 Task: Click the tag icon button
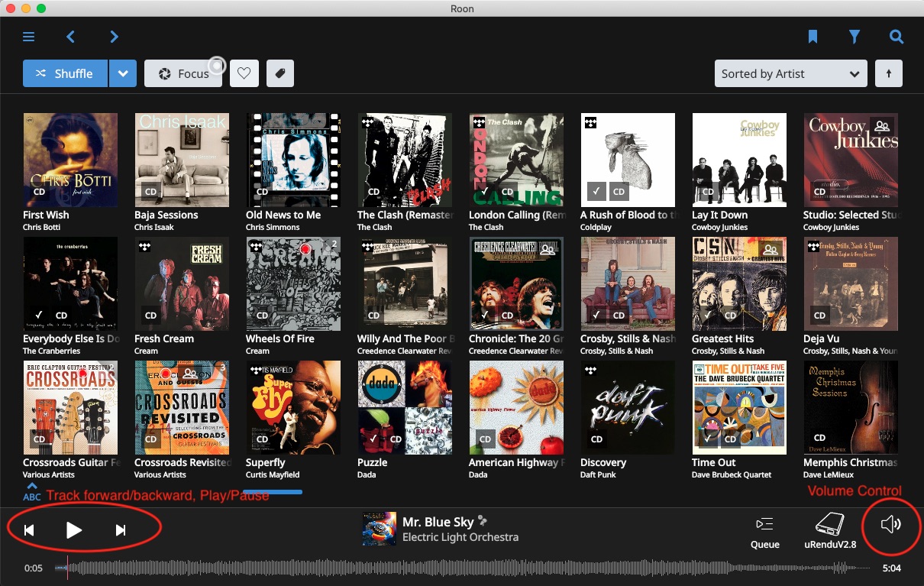(x=280, y=73)
